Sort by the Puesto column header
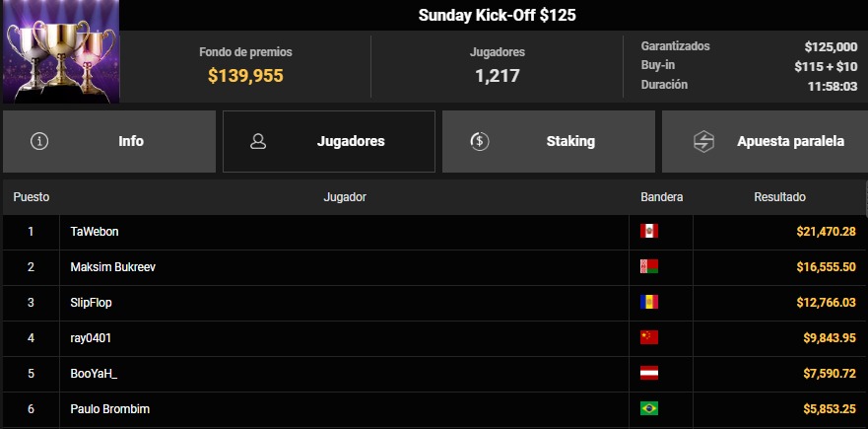This screenshot has height=429, width=868. [x=32, y=197]
